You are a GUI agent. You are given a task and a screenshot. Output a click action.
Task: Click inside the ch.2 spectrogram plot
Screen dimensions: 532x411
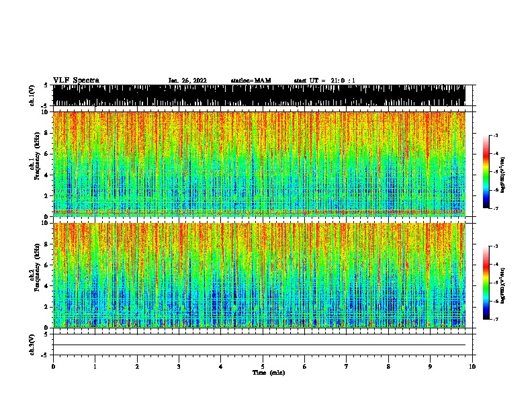[259, 275]
